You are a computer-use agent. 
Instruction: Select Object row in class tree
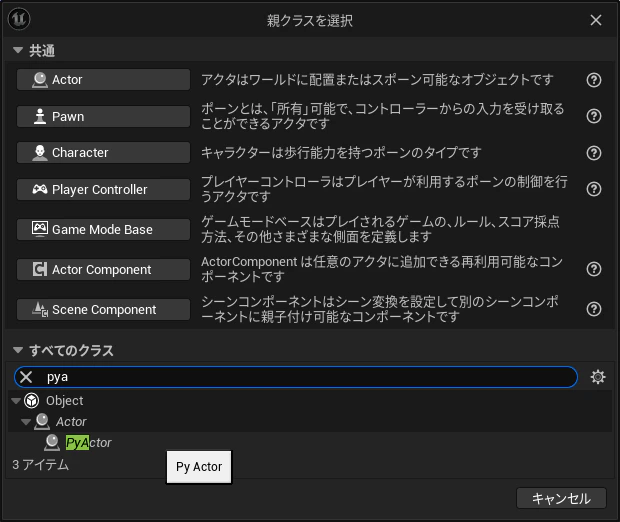[x=310, y=401]
